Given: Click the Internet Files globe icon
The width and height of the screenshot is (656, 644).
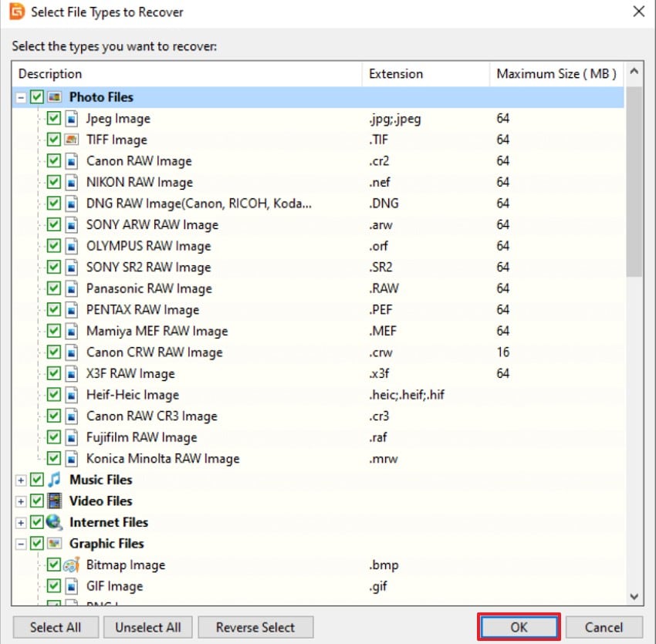Looking at the screenshot, I should pyautogui.click(x=54, y=522).
